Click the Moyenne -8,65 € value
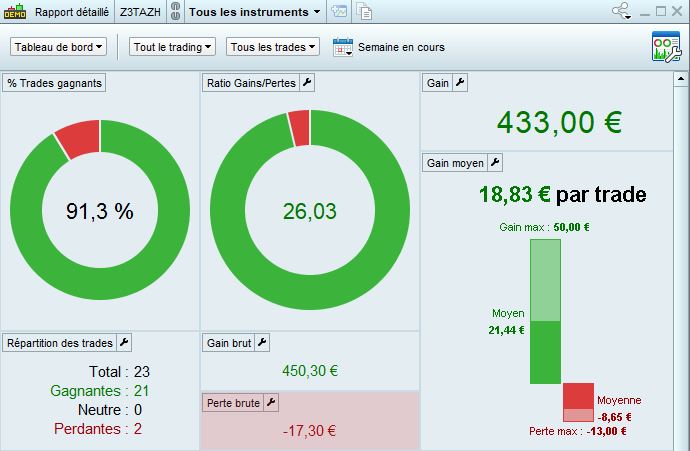Viewport: 690px width, 451px height. (x=614, y=417)
